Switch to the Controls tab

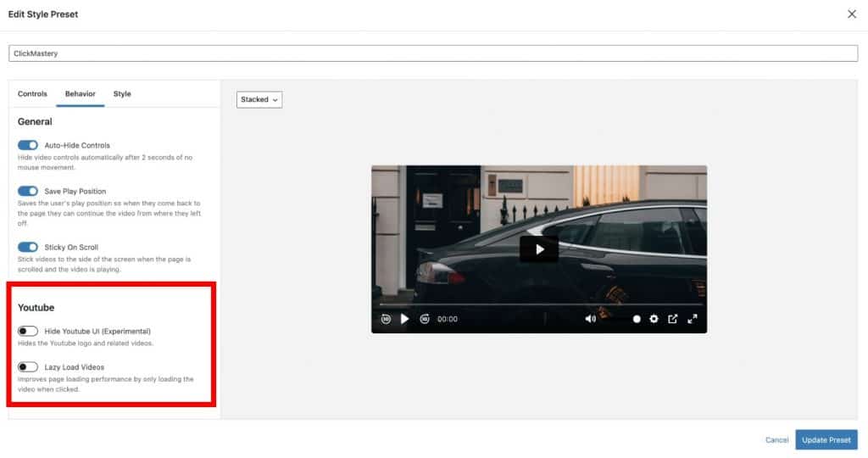[x=32, y=93]
